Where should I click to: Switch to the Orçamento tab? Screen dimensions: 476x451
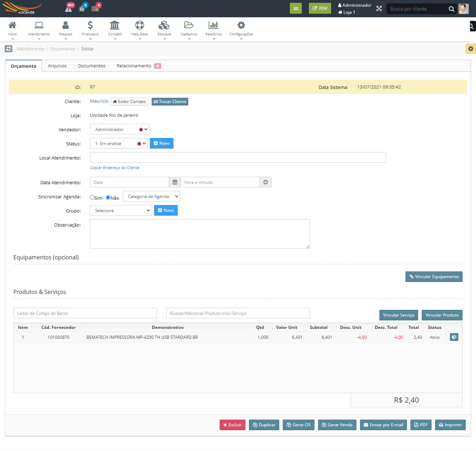tap(24, 66)
